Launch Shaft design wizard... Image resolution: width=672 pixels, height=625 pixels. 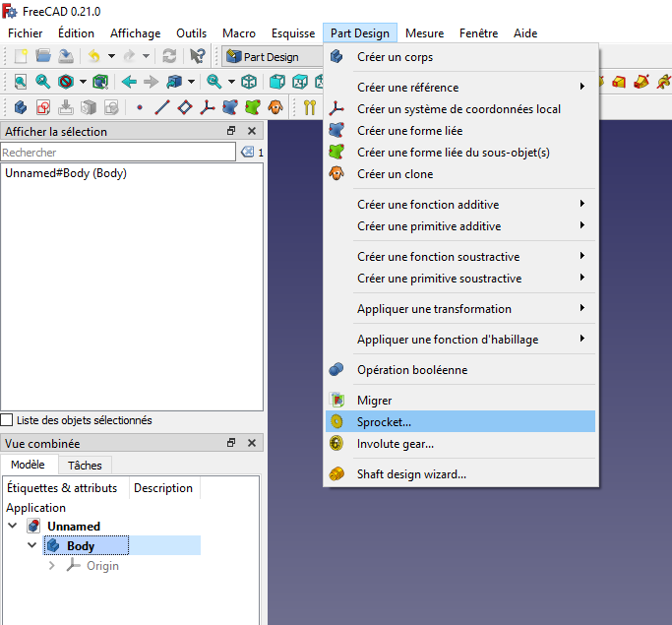[x=460, y=474]
